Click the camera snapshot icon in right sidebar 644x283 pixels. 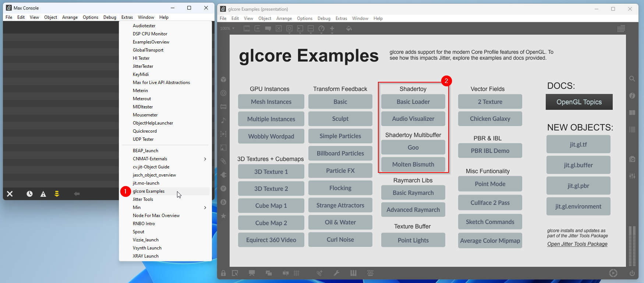pos(632,159)
